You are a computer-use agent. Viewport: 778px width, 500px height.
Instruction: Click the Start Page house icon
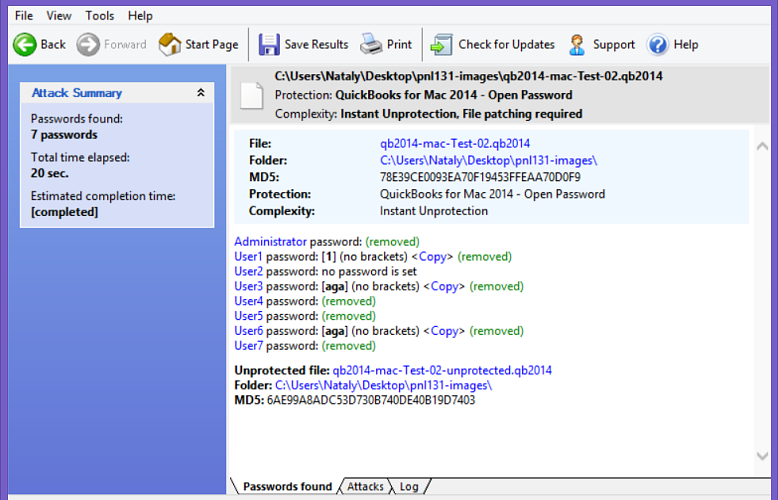170,45
